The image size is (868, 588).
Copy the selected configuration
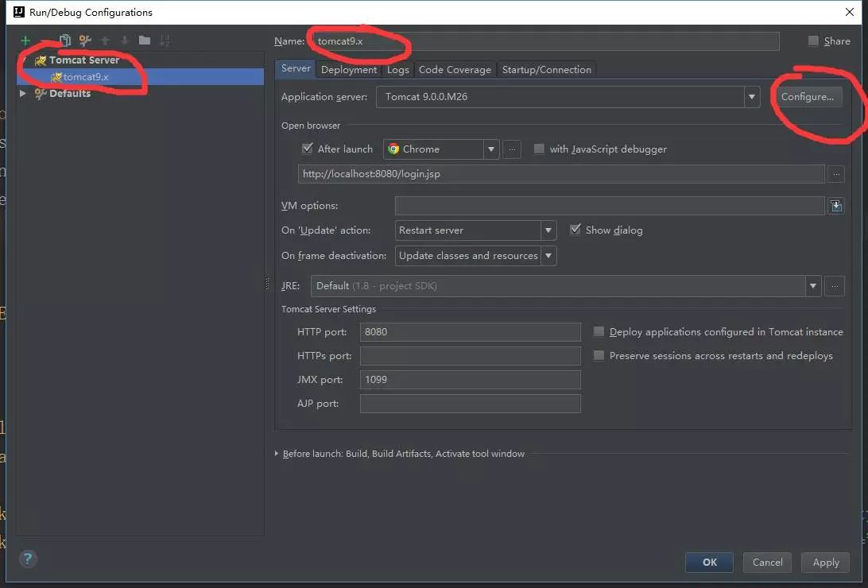pos(64,41)
